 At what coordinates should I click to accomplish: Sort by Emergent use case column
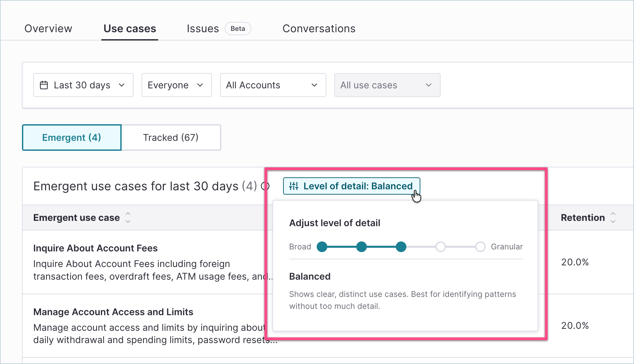click(x=128, y=218)
